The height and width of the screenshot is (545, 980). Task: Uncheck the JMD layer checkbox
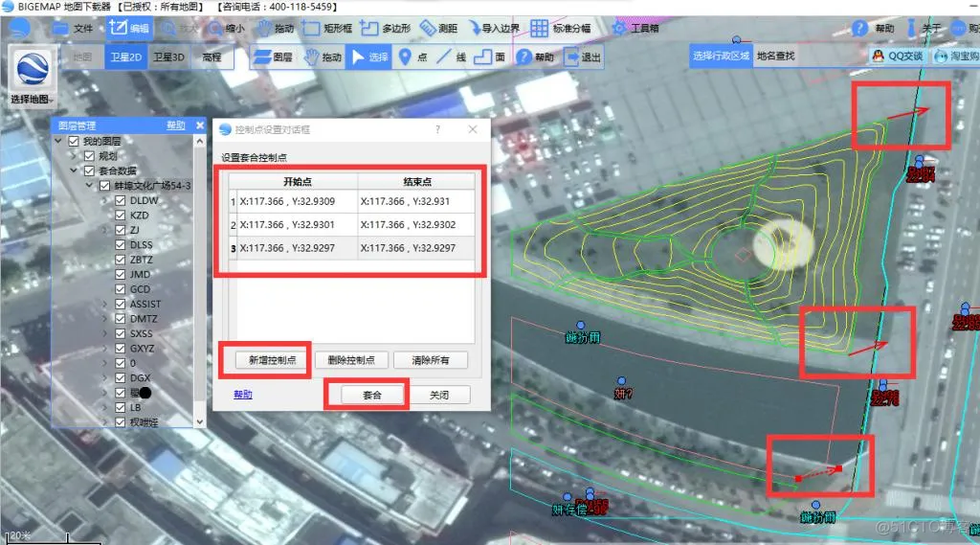120,274
